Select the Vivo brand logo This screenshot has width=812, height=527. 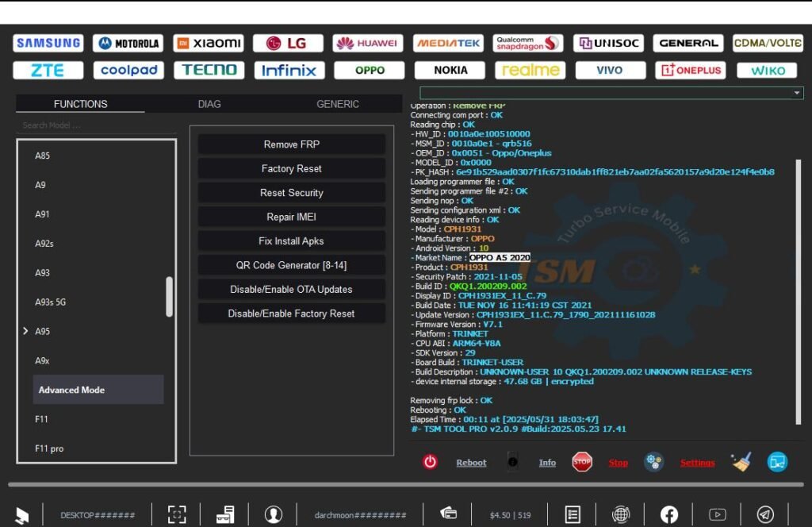pos(611,70)
